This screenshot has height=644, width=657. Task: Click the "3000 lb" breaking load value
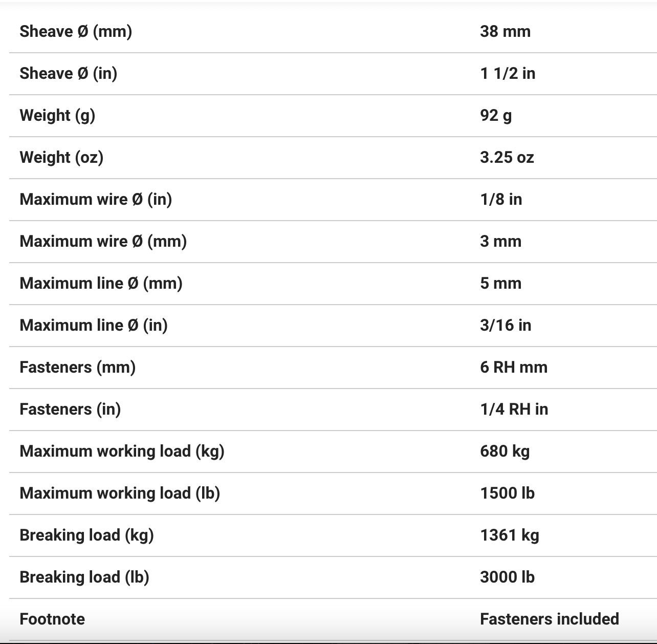(507, 577)
